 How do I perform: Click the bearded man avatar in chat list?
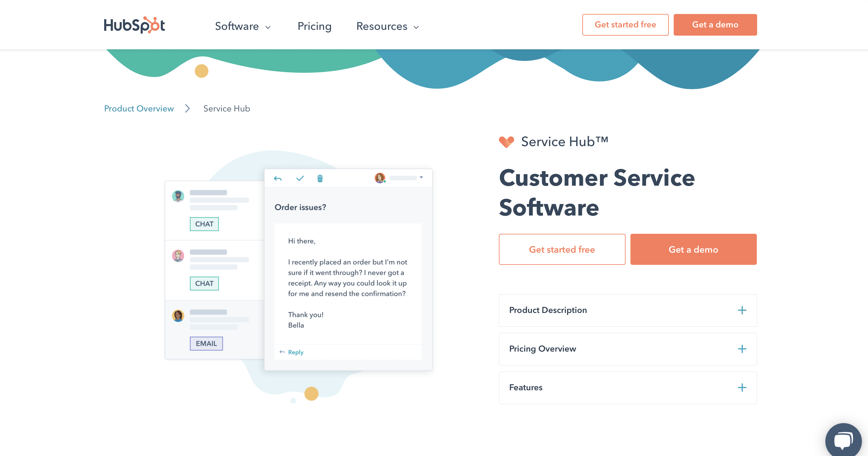[x=178, y=196]
